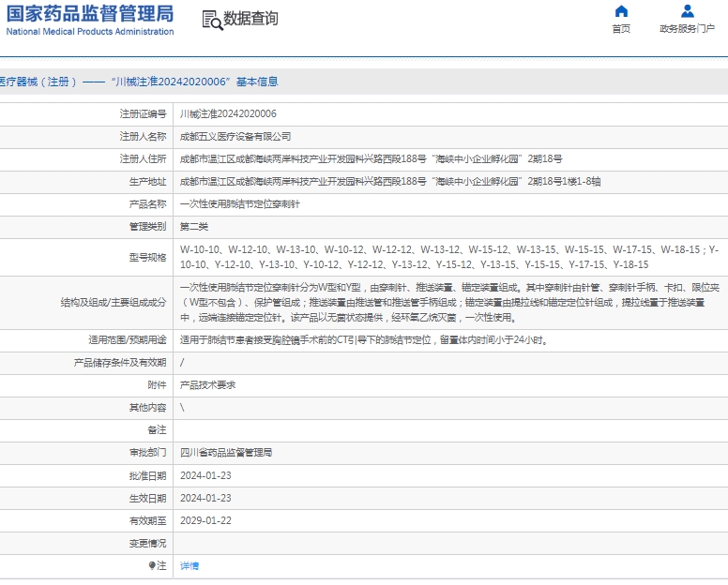
Task: Click the 注册人名称 row label
Action: point(143,136)
